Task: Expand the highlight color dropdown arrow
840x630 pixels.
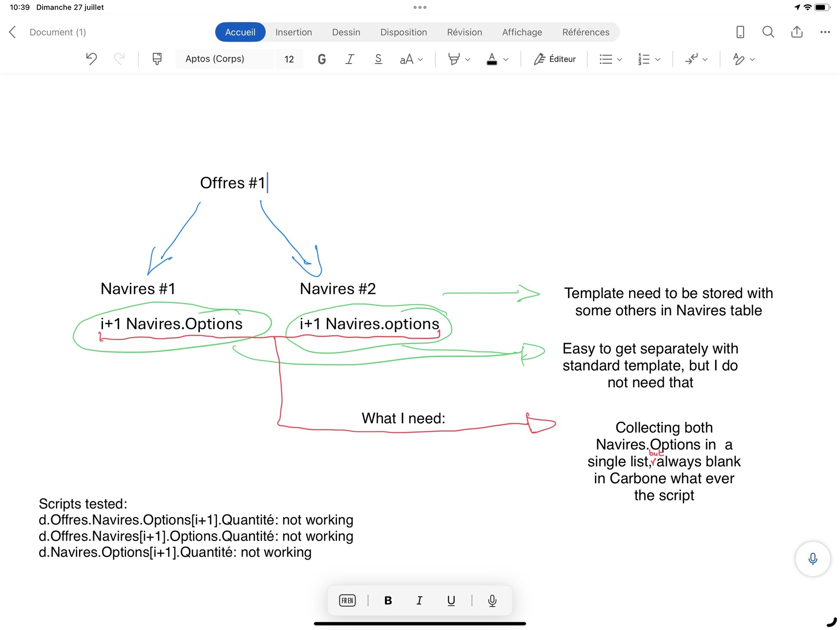Action: pyautogui.click(x=467, y=60)
